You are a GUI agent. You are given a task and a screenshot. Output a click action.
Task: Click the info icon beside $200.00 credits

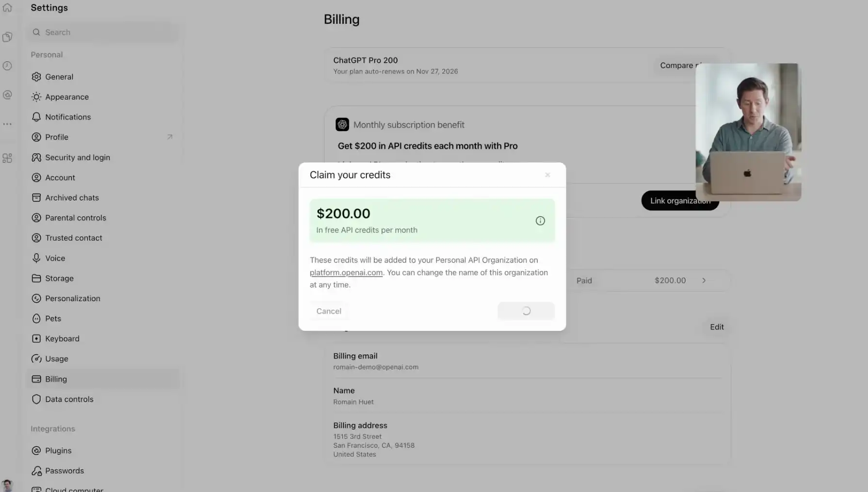540,221
